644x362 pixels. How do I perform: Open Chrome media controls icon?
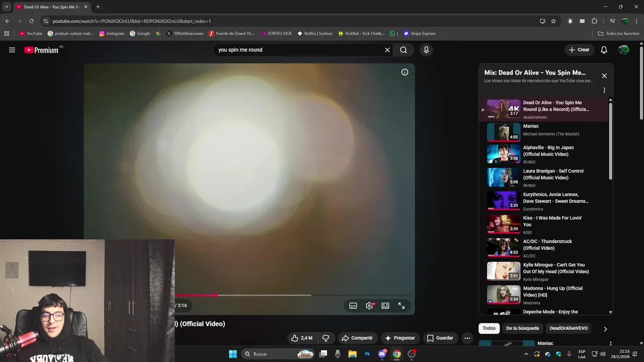[612, 21]
